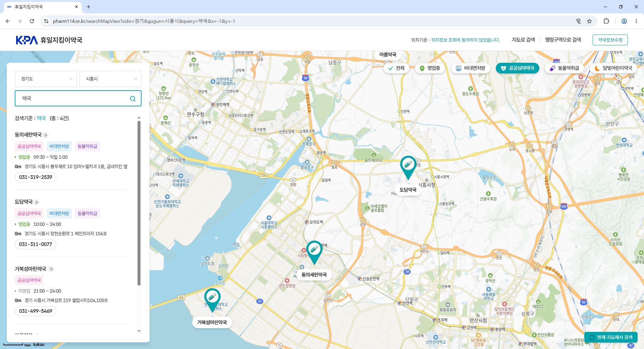The width and height of the screenshot is (644, 349).
Task: Call 031-499-5469 phone button
Action: click(x=36, y=311)
